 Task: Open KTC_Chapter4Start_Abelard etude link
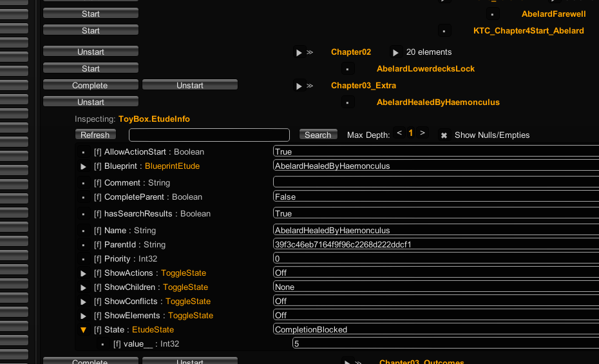point(528,30)
